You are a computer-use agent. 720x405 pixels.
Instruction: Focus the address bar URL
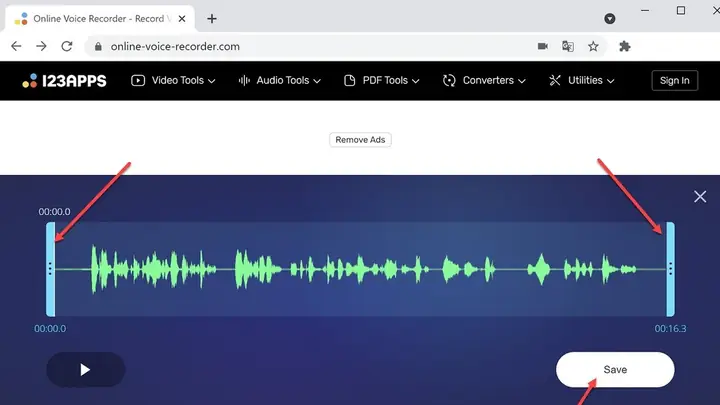coord(175,46)
